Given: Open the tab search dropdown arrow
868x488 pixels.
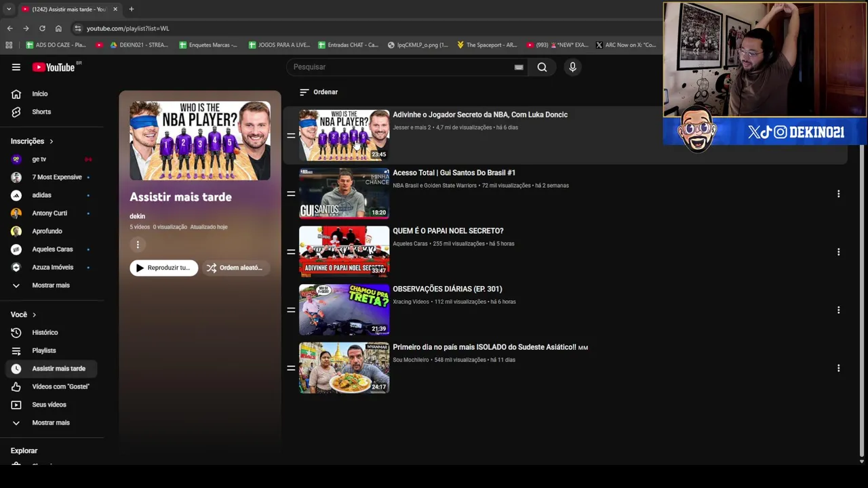Looking at the screenshot, I should click(x=8, y=9).
